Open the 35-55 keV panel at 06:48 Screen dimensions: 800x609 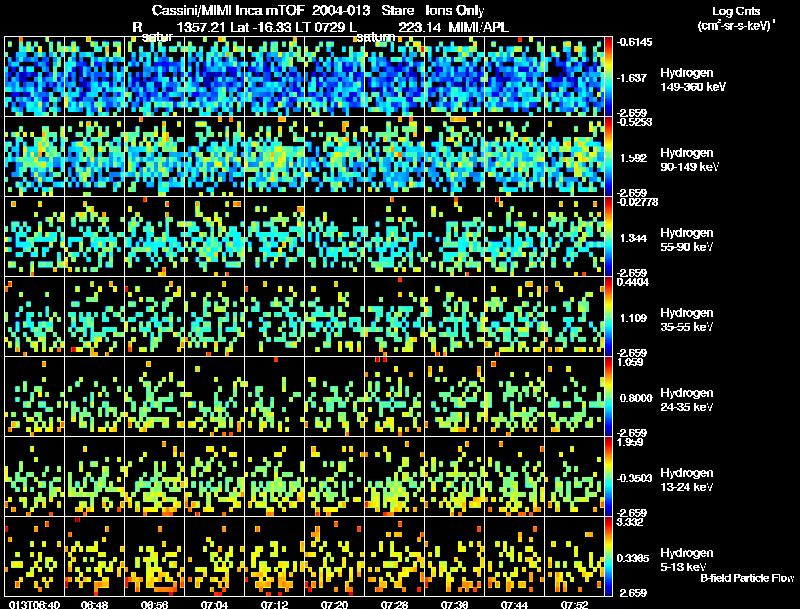click(x=94, y=317)
